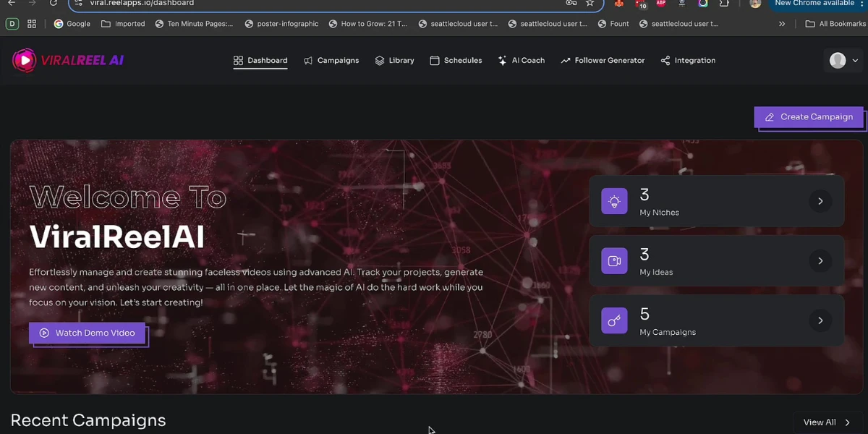Click the browser address bar URL

[x=142, y=3]
